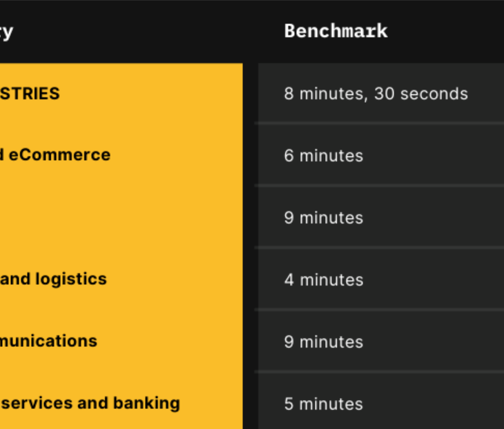Click the divider between '4 minutes' and '9 minutes'

(379, 310)
